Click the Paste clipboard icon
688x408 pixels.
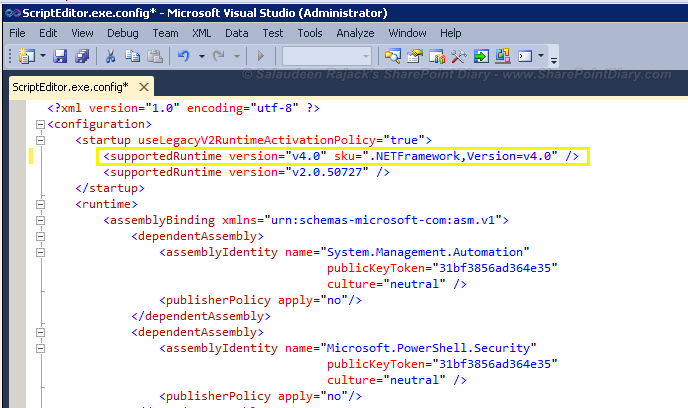[154, 56]
